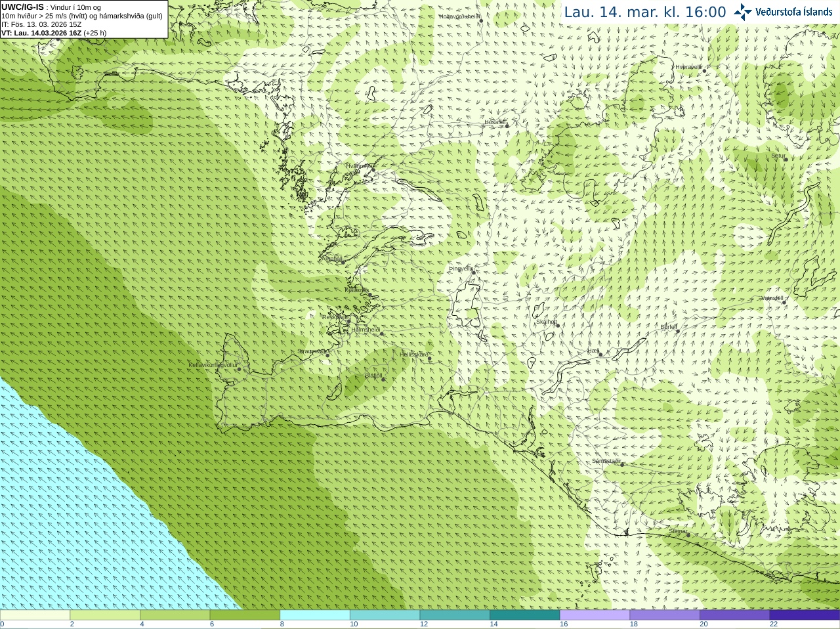Select the 8–10 m/s light cyan legend swatch
The width and height of the screenshot is (840, 629).
(x=315, y=615)
